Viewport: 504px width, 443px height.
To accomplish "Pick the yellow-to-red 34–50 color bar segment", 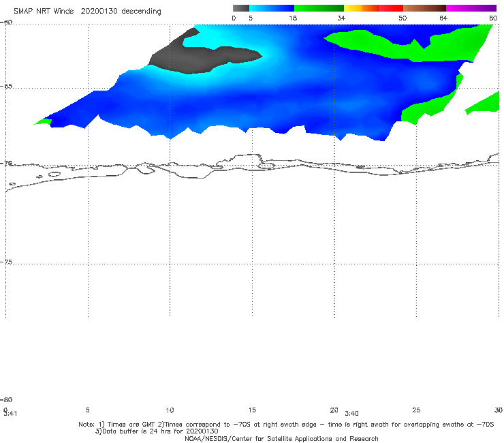I will (373, 8).
